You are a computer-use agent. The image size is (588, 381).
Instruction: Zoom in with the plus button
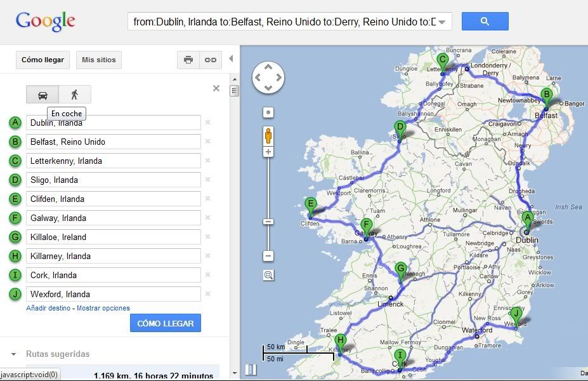click(x=268, y=152)
